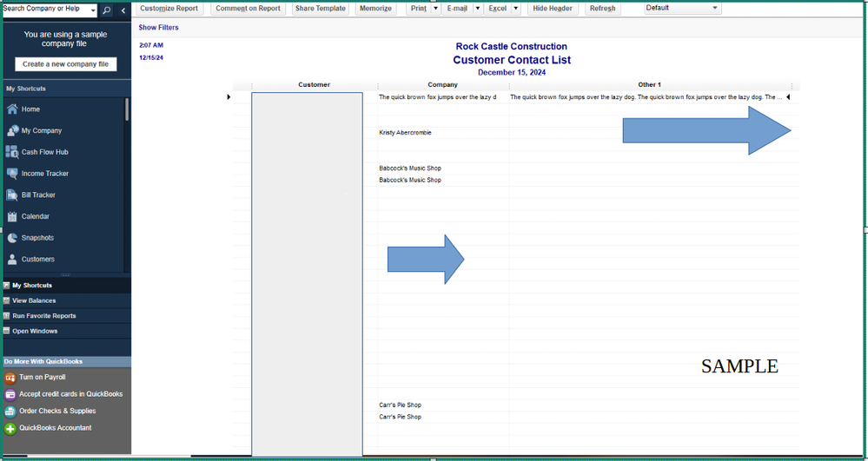Click the Customer Contact List title
868x461 pixels.
point(512,60)
